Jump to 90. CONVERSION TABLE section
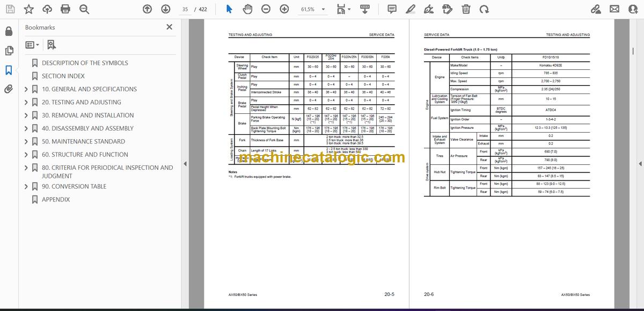This screenshot has width=644, height=311. pos(74,186)
